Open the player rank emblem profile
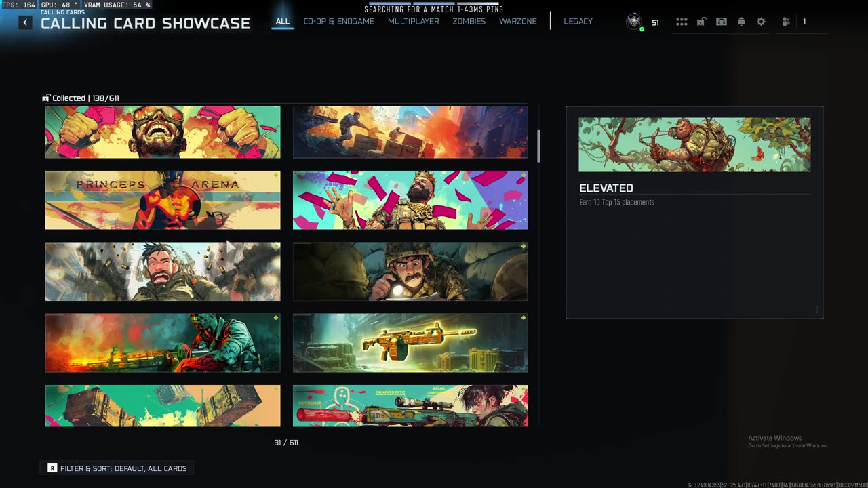 point(634,22)
